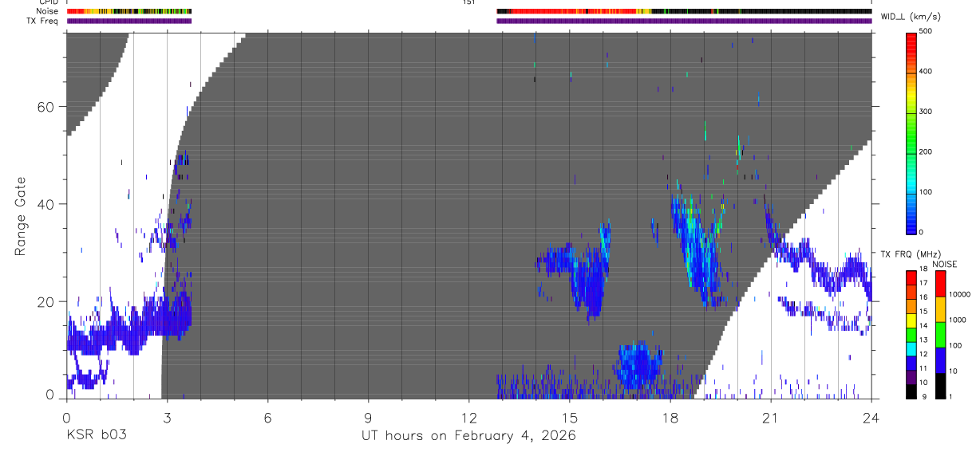Click the 'KSR b03' radar beam label

point(97,436)
